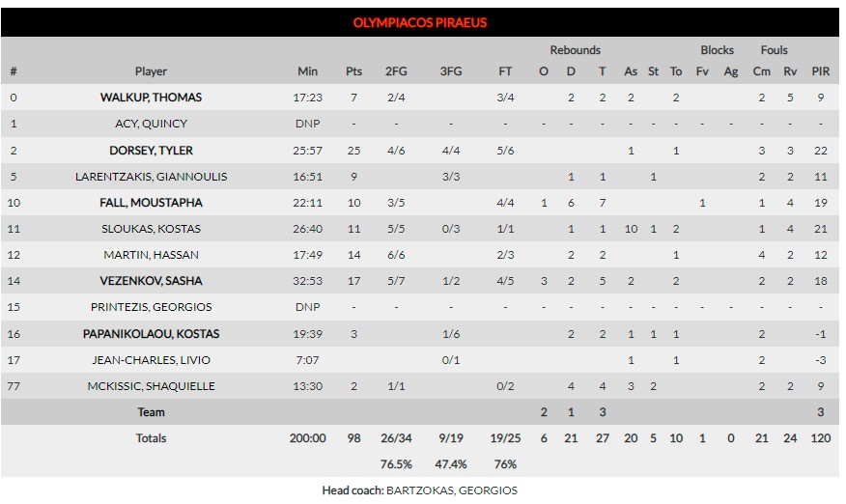
Task: Click the Pts column header
Action: [353, 71]
